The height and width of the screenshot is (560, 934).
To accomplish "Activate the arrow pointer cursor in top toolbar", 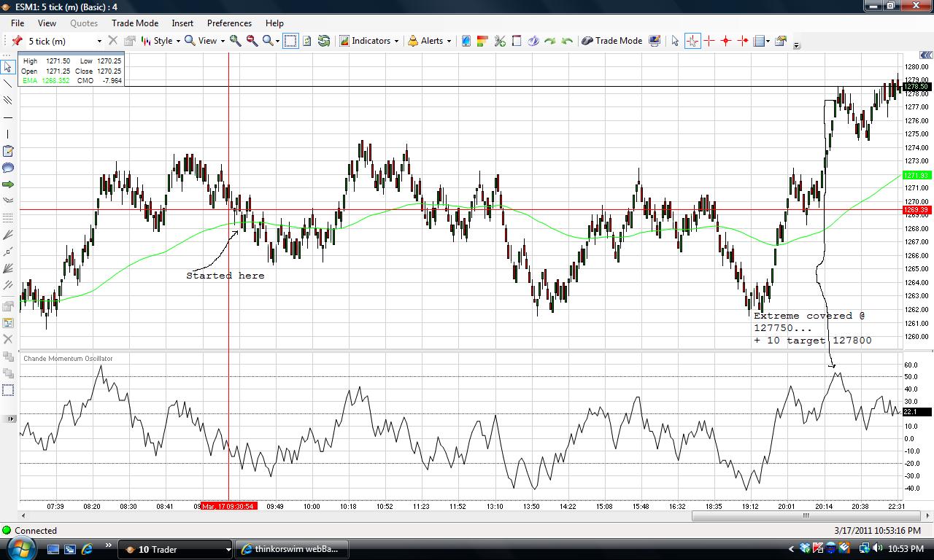I will pos(675,41).
